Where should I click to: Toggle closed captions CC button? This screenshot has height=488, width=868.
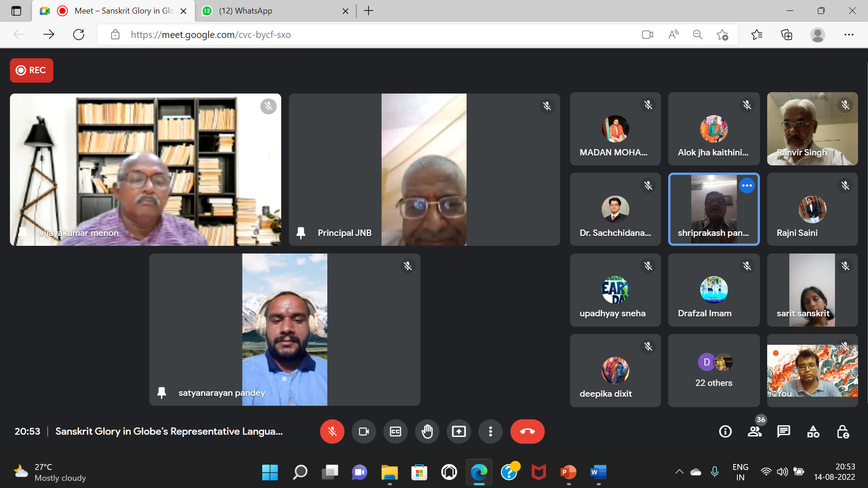click(x=395, y=432)
